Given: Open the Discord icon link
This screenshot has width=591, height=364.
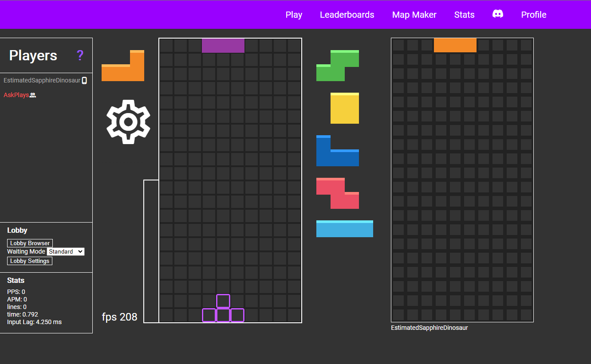Looking at the screenshot, I should pos(498,14).
